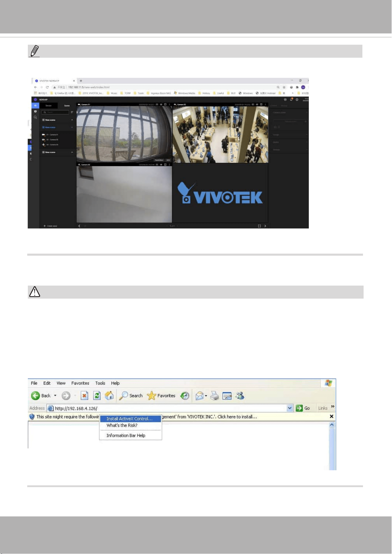Click Chrome's extensions puzzle icon
Screen dimensions: 392x554
coord(297,87)
